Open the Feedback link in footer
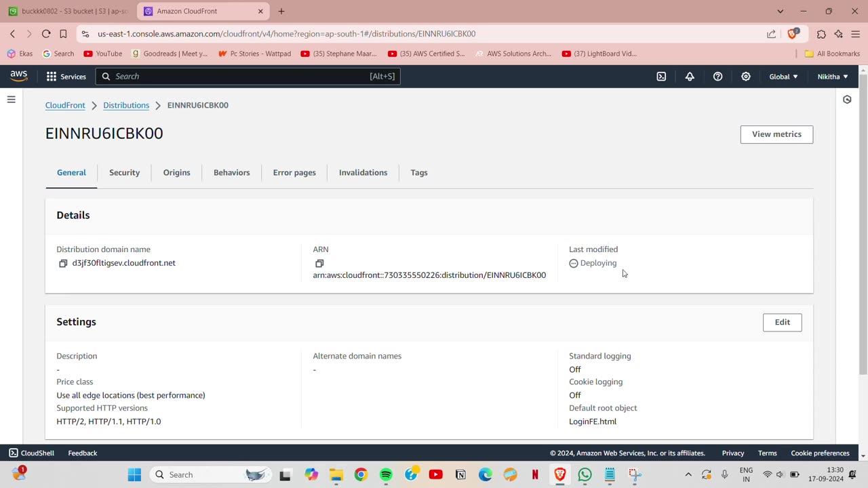Viewport: 868px width, 488px height. (83, 453)
